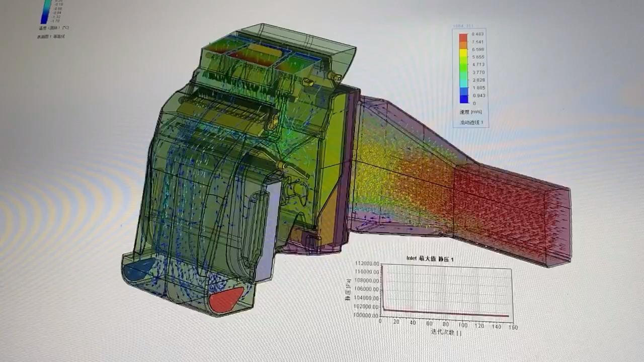Click the 迭代次数 axis label
This screenshot has width=644, height=362.
446,332
